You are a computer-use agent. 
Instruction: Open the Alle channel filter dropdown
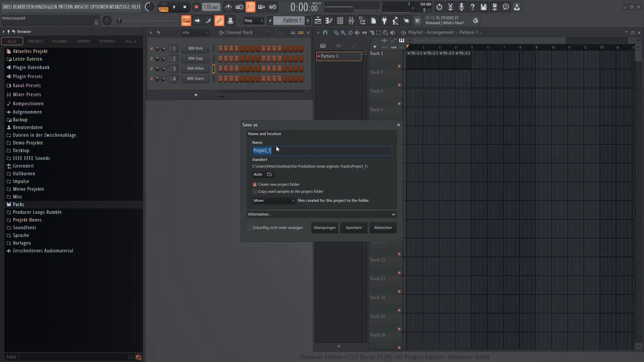pyautogui.click(x=195, y=33)
